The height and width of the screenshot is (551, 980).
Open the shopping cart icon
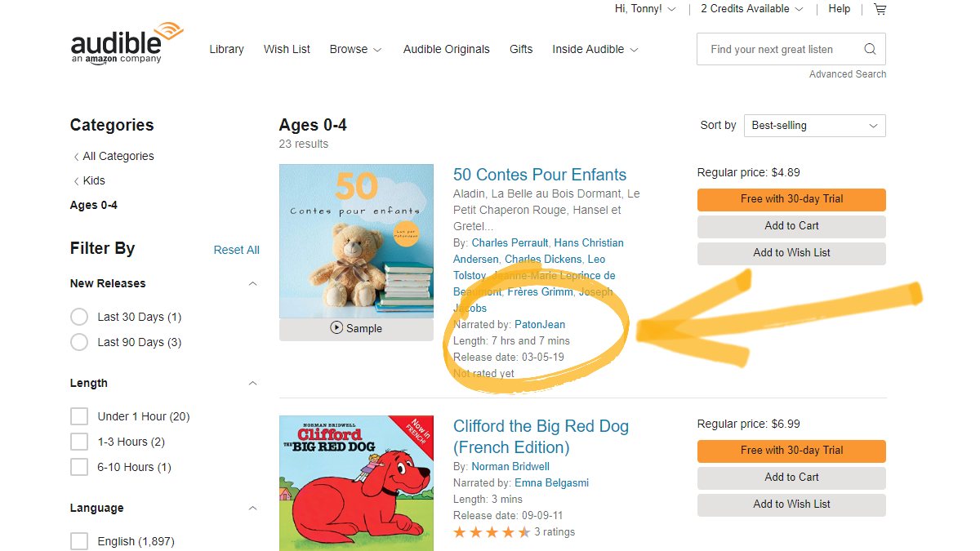coord(880,9)
